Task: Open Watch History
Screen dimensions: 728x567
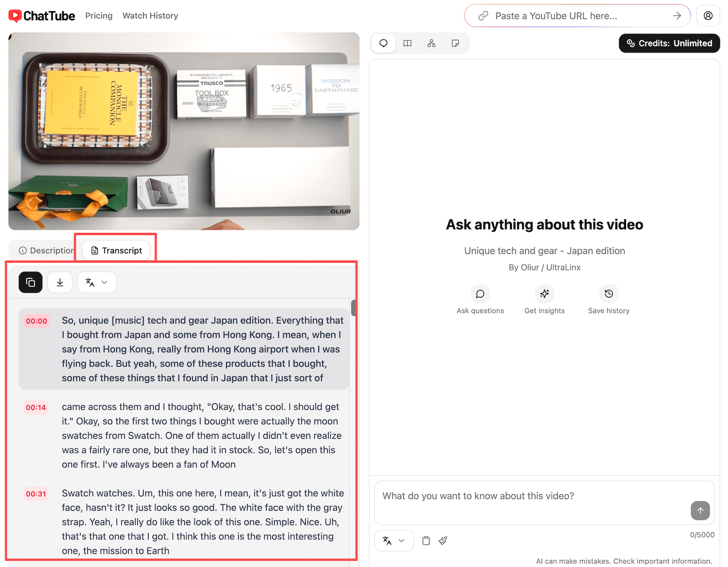Action: [x=150, y=16]
